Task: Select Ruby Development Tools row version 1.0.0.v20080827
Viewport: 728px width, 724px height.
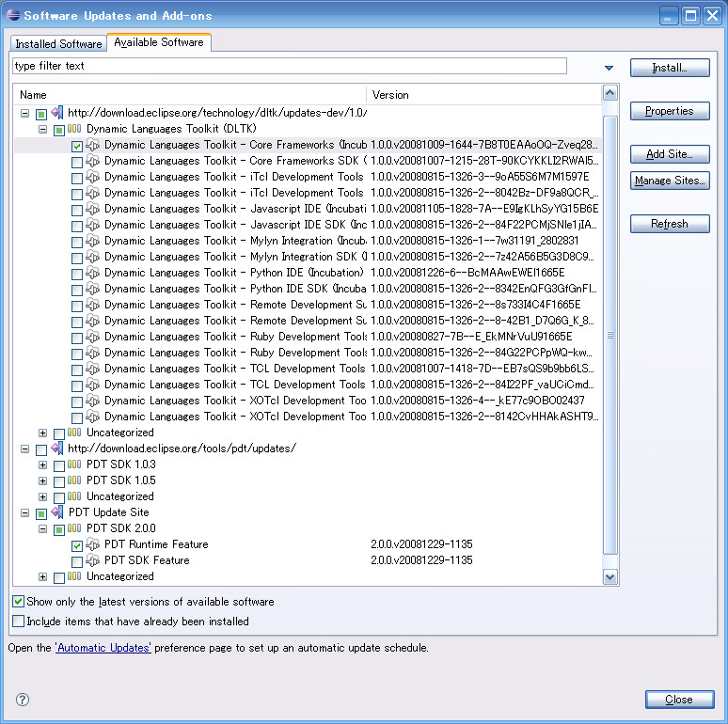Action: point(307,337)
